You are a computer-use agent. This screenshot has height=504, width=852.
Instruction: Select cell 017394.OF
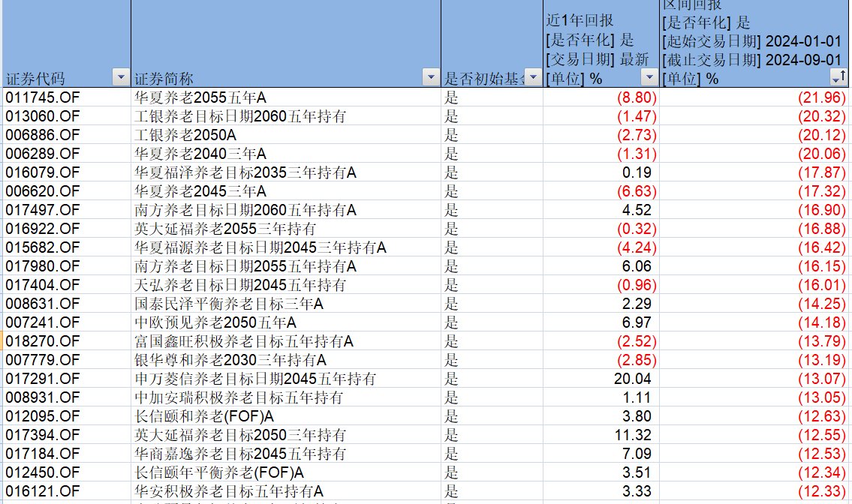(66, 434)
